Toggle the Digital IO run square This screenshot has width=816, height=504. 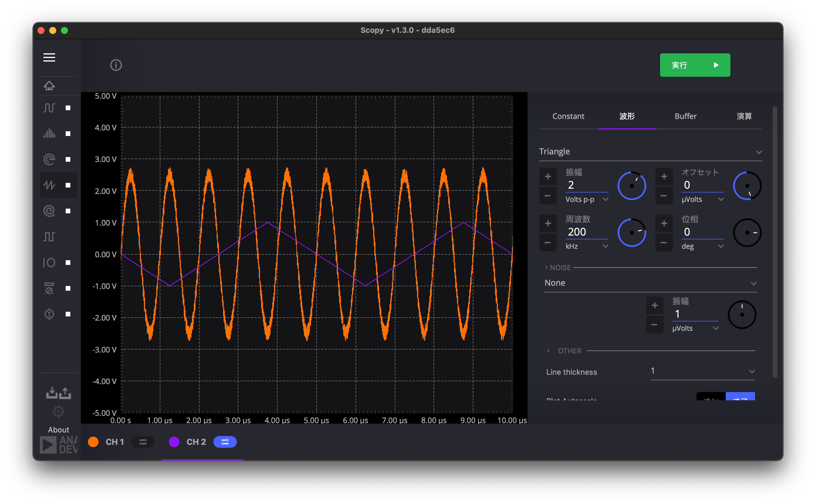point(68,263)
